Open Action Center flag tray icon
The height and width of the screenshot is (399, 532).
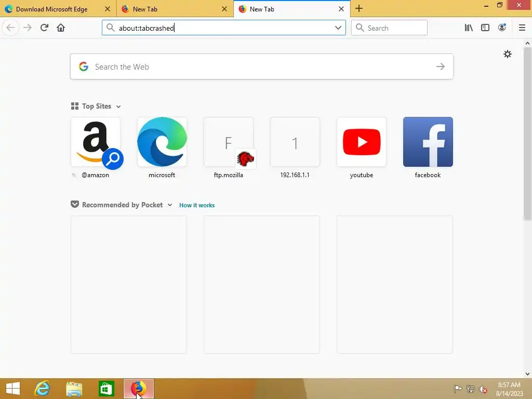click(458, 389)
